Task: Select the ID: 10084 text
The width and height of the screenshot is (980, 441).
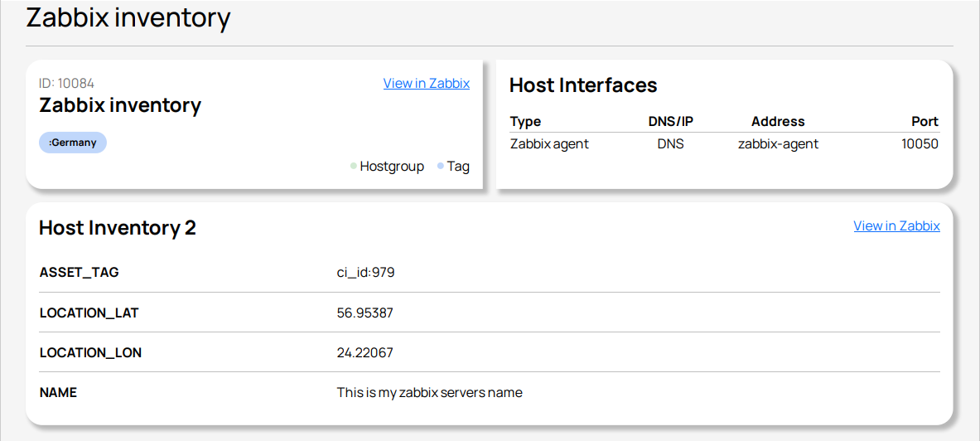Action: pos(67,83)
